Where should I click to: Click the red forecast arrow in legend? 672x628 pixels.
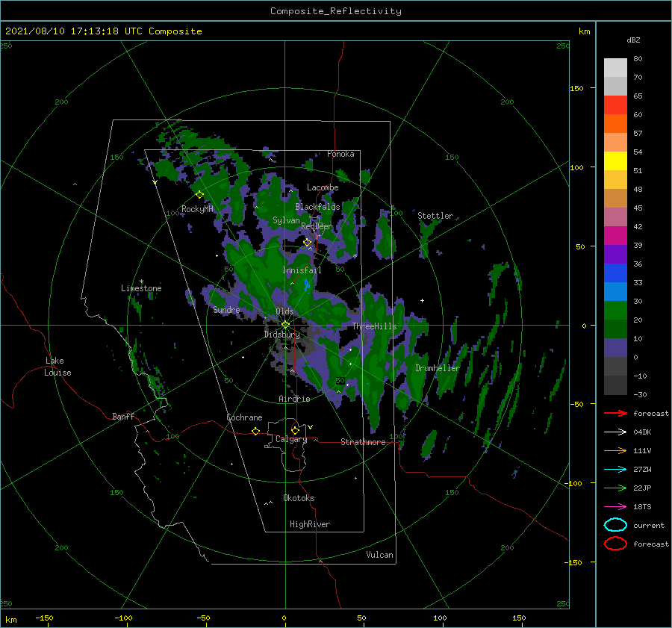point(615,413)
